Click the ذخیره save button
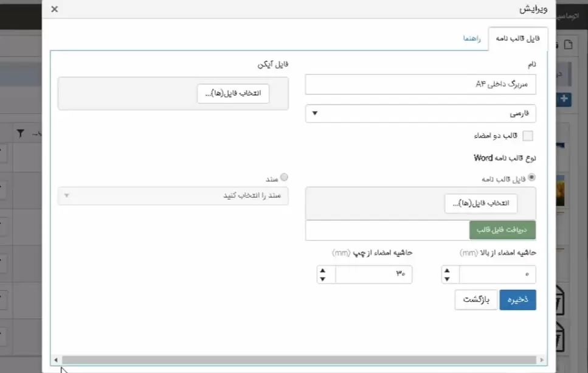Screen dimensions: 588x373 click(517, 299)
